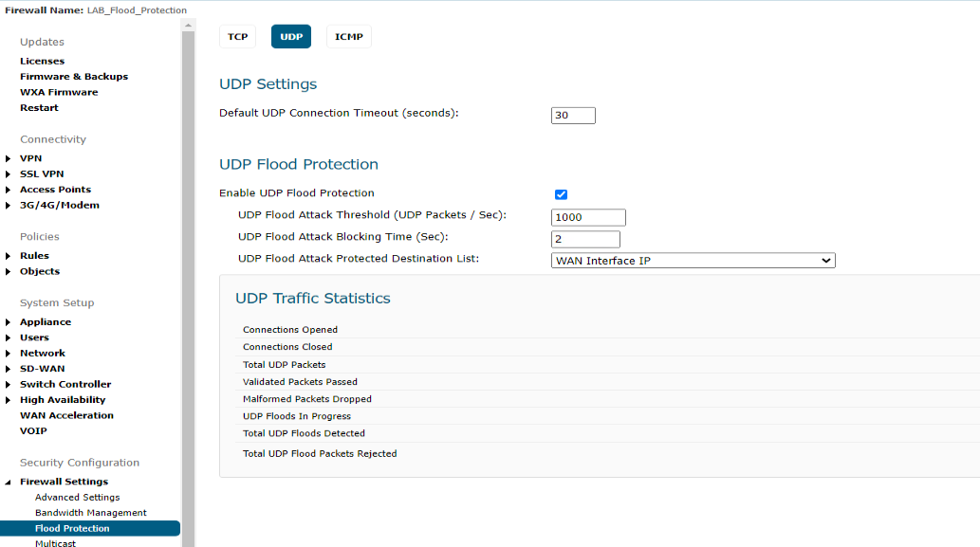The width and height of the screenshot is (980, 547).
Task: Expand the High Availability arrow
Action: click(9, 400)
